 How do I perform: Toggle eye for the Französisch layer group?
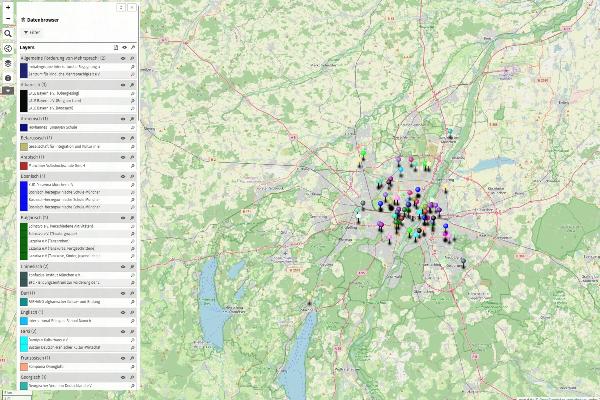[x=123, y=358]
